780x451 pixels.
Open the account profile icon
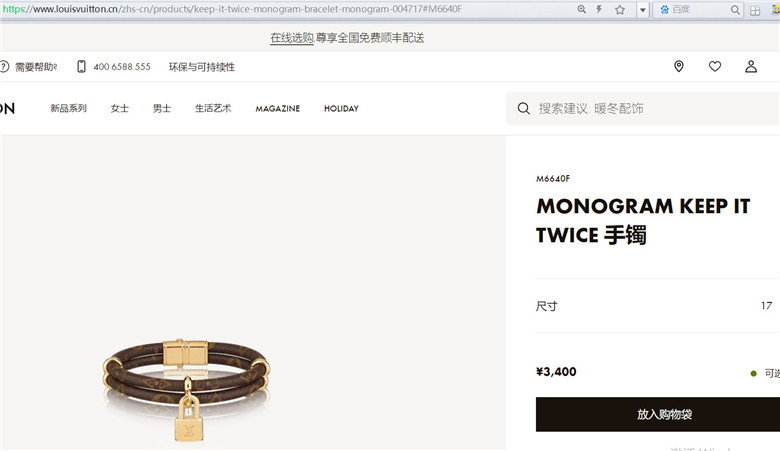751,66
